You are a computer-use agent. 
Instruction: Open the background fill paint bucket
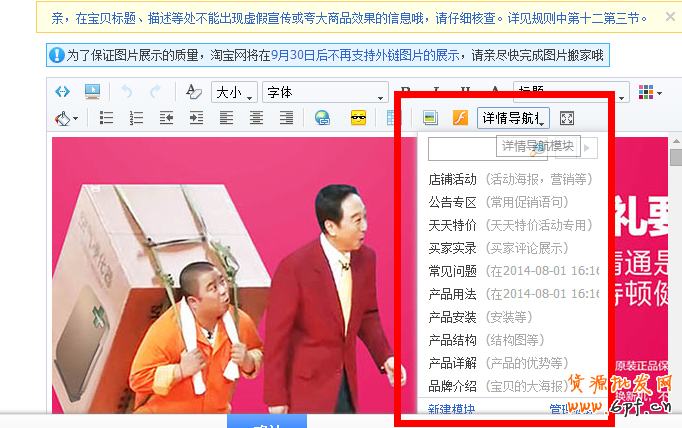[x=66, y=118]
